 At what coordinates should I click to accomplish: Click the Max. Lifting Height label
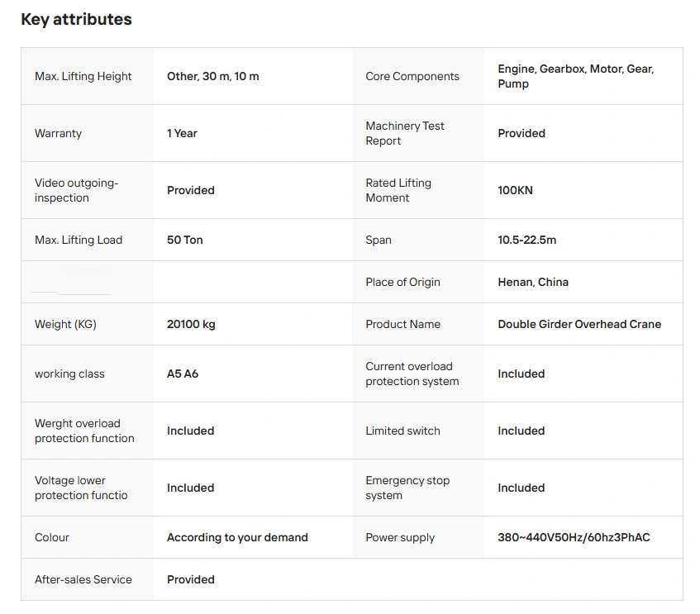click(x=83, y=76)
